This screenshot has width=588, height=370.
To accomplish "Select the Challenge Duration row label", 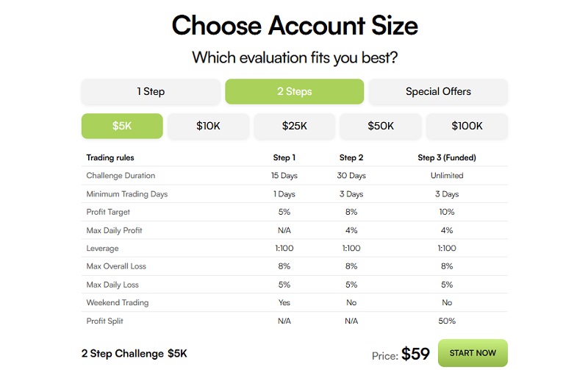I will click(121, 176).
